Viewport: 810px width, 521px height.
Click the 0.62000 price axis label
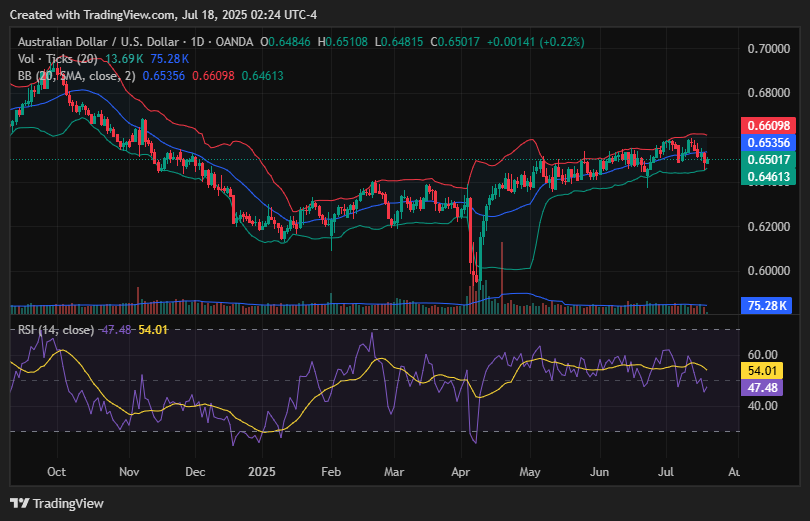[769, 227]
